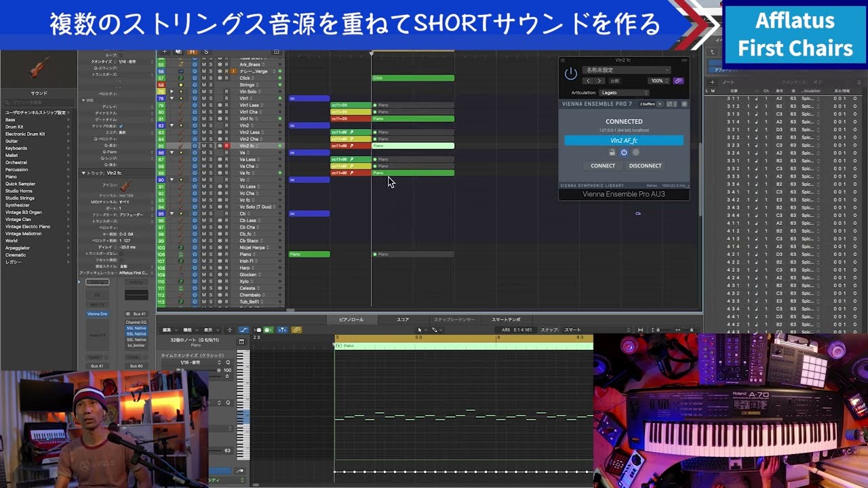
Task: Click the purple link icon in plugin header
Action: (678, 81)
